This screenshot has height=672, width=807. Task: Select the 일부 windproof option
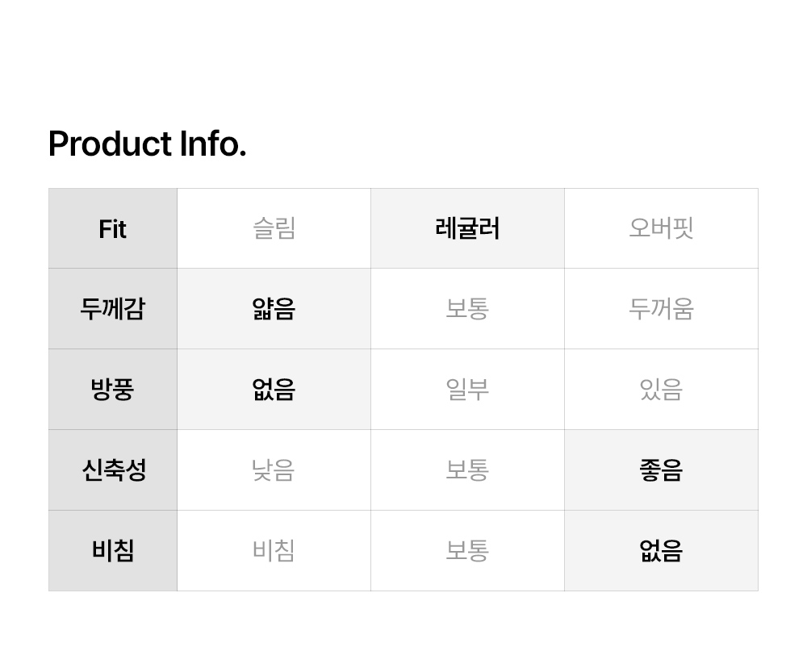click(x=467, y=390)
